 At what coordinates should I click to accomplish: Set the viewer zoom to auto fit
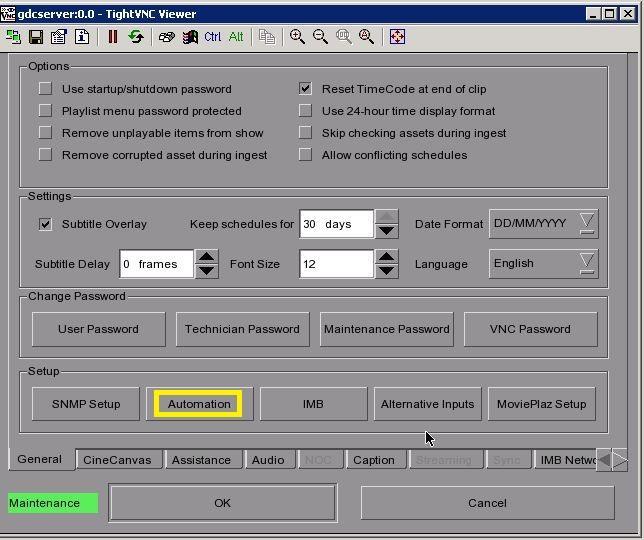[366, 37]
